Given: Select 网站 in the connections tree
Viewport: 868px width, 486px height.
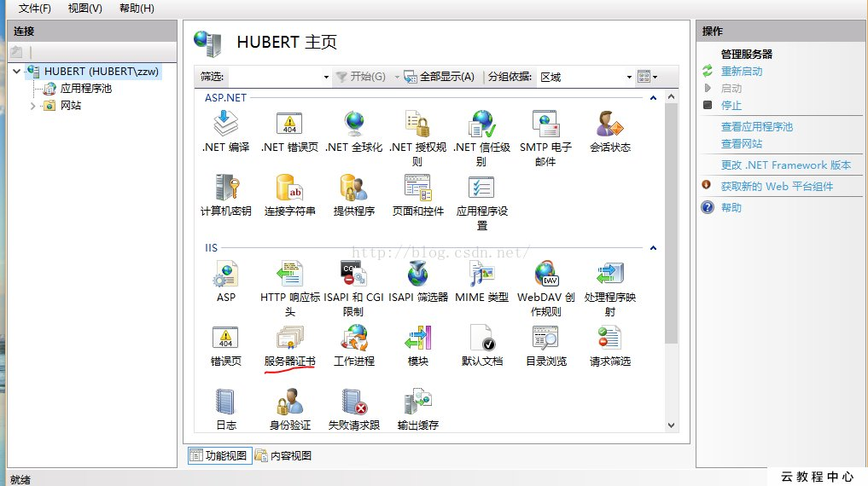Looking at the screenshot, I should pyautogui.click(x=70, y=106).
